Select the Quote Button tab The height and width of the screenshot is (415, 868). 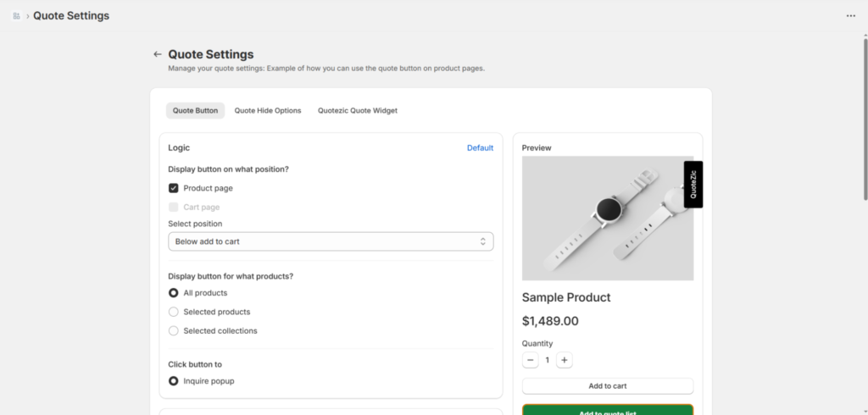click(x=195, y=110)
